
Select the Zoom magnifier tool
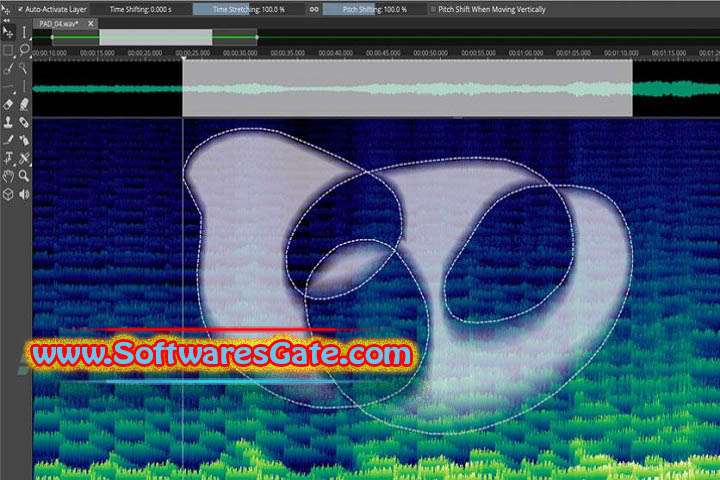point(24,175)
